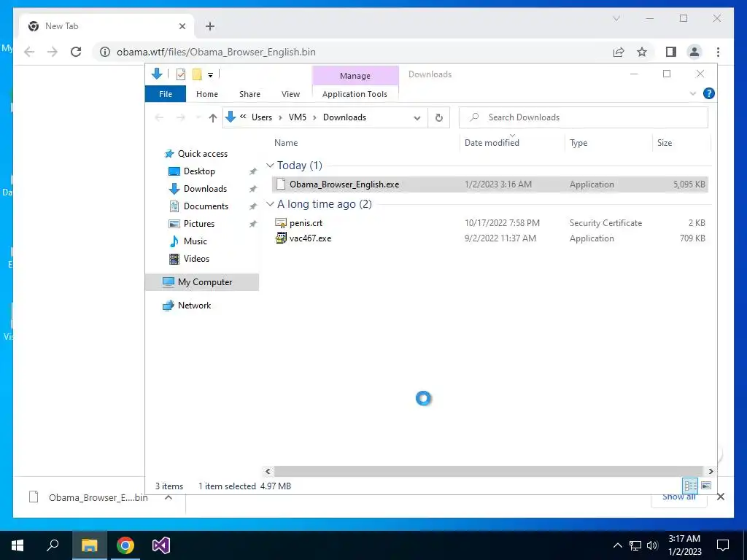Close the New Tab tab

[x=182, y=26]
